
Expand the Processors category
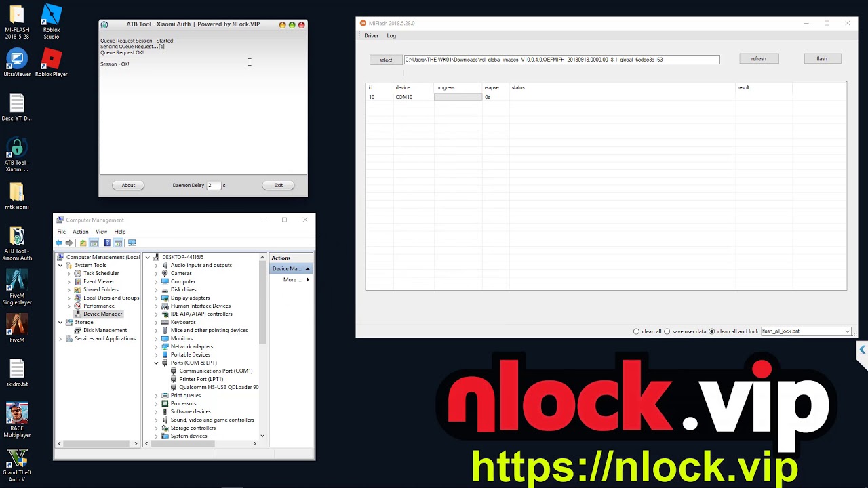[156, 403]
